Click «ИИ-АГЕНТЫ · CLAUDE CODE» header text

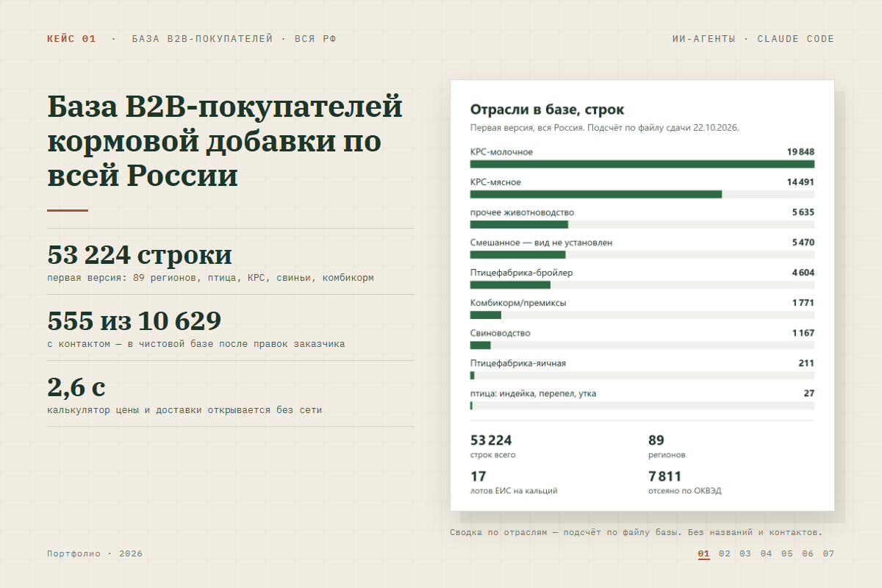coord(753,39)
